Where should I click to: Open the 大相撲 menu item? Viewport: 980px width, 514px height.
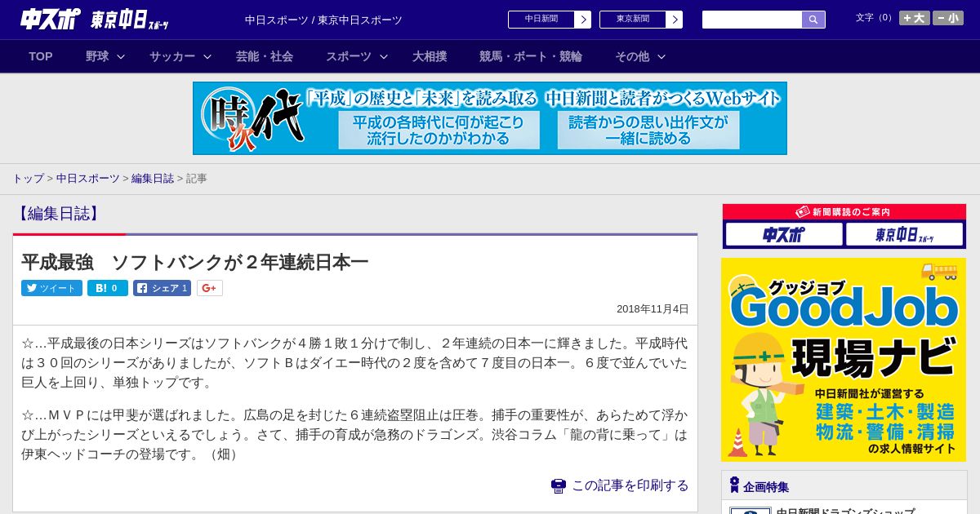click(430, 56)
